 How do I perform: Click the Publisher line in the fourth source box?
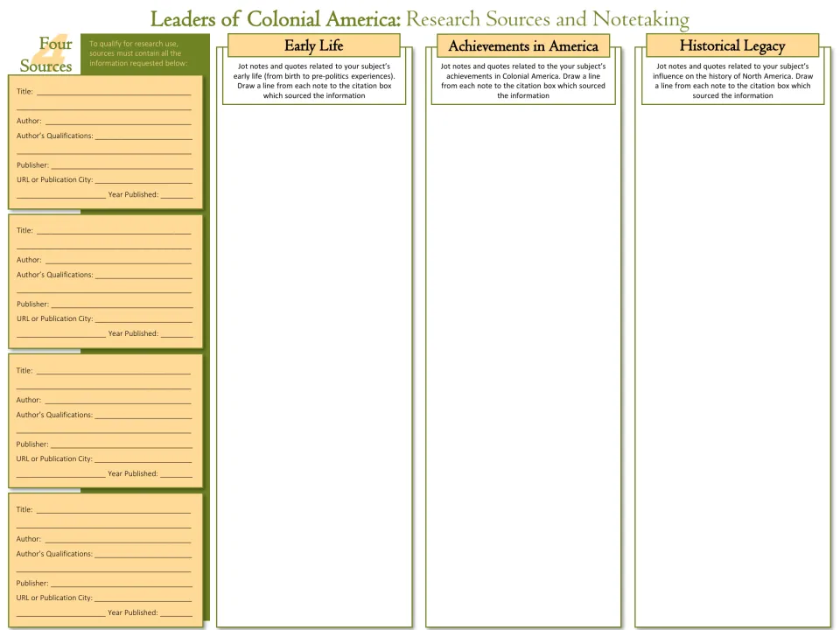[122, 584]
